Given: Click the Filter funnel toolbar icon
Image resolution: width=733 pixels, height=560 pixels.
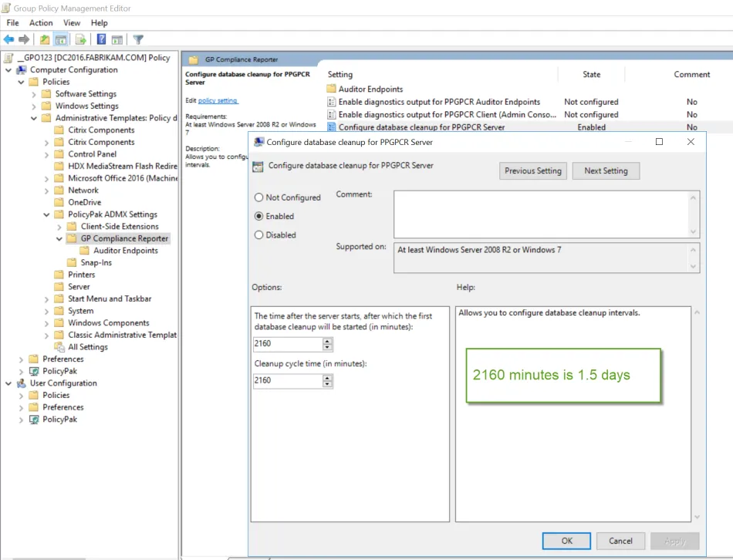Looking at the screenshot, I should coord(138,40).
